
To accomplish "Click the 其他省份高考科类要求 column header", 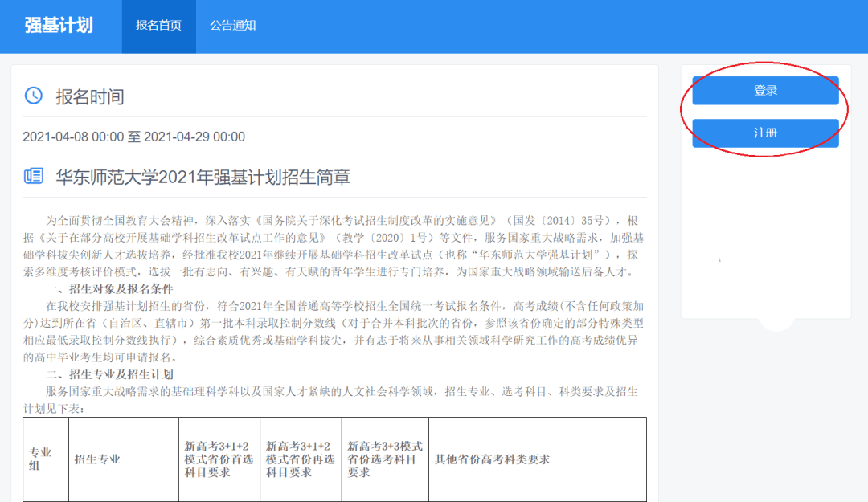I will coord(493,459).
